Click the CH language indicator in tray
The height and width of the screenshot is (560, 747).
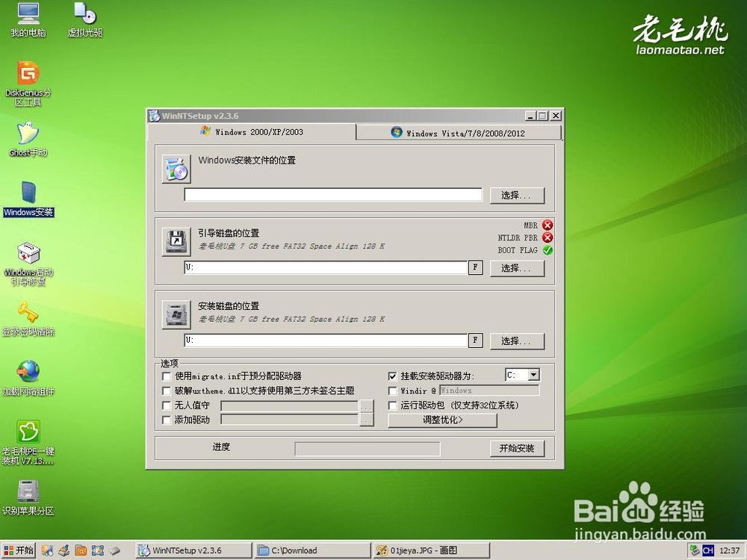click(708, 551)
